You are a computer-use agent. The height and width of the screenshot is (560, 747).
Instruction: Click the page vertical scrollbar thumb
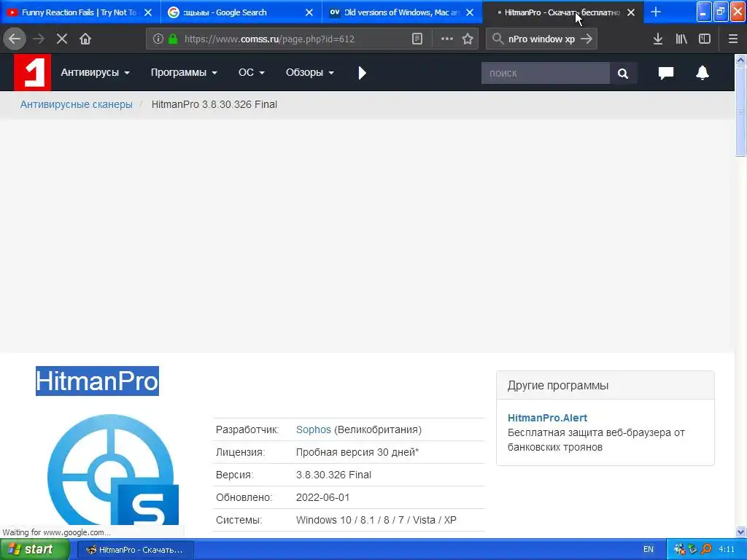click(x=740, y=111)
